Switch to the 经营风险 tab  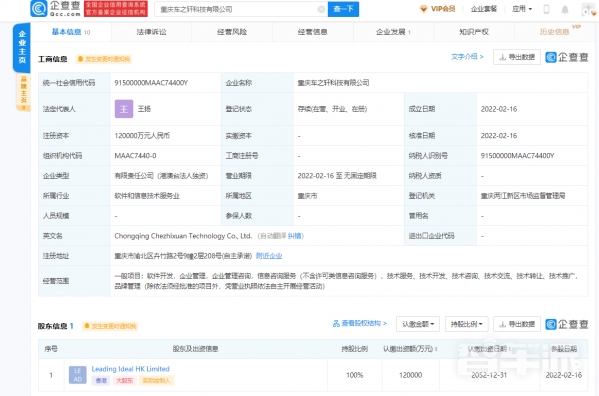point(232,32)
